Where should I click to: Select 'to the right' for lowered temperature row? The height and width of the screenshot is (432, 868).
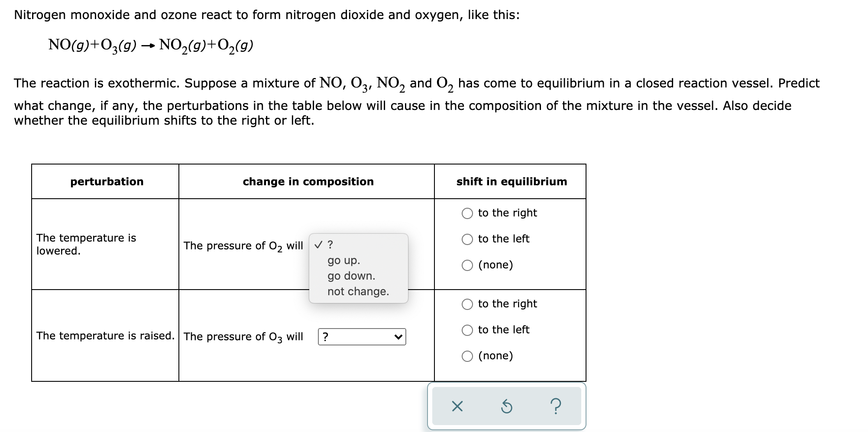click(x=467, y=213)
